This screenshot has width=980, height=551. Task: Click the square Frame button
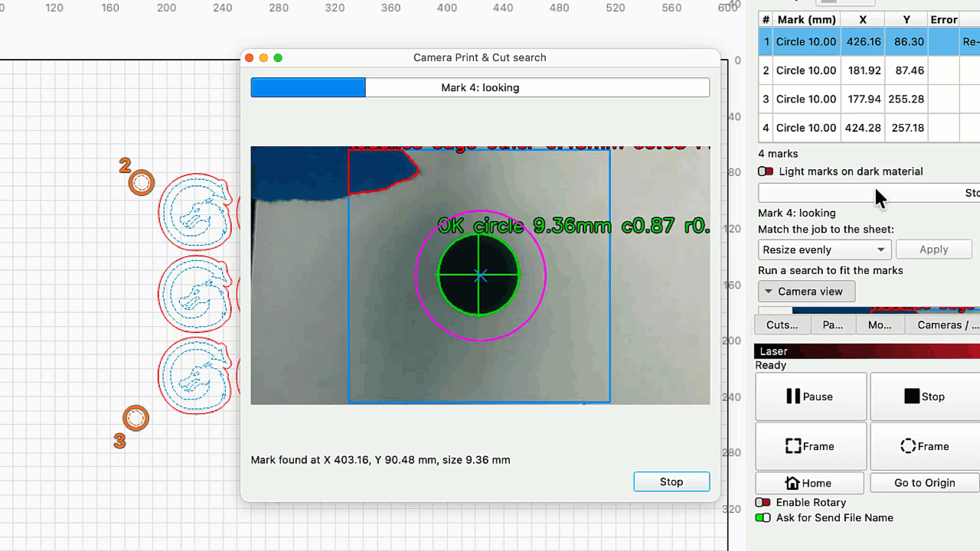tap(811, 446)
